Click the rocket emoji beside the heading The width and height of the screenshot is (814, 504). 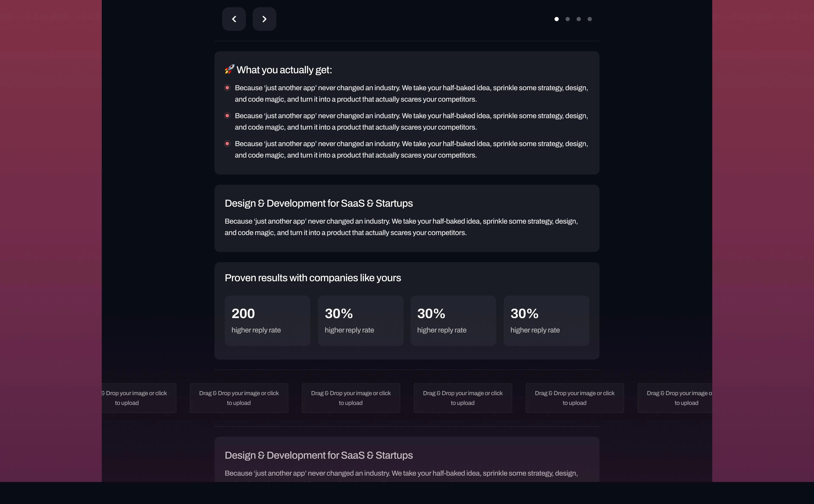click(230, 69)
